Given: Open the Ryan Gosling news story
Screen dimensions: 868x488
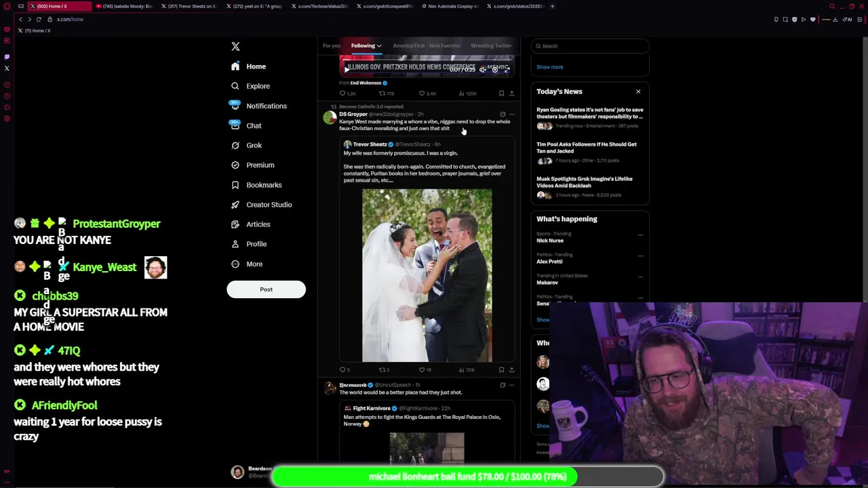Looking at the screenshot, I should pos(589,117).
